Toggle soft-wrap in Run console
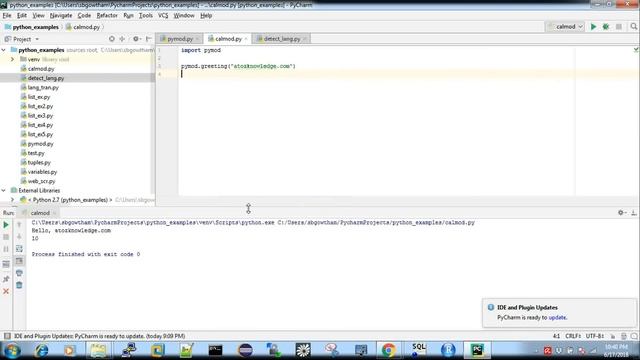 pyautogui.click(x=19, y=249)
